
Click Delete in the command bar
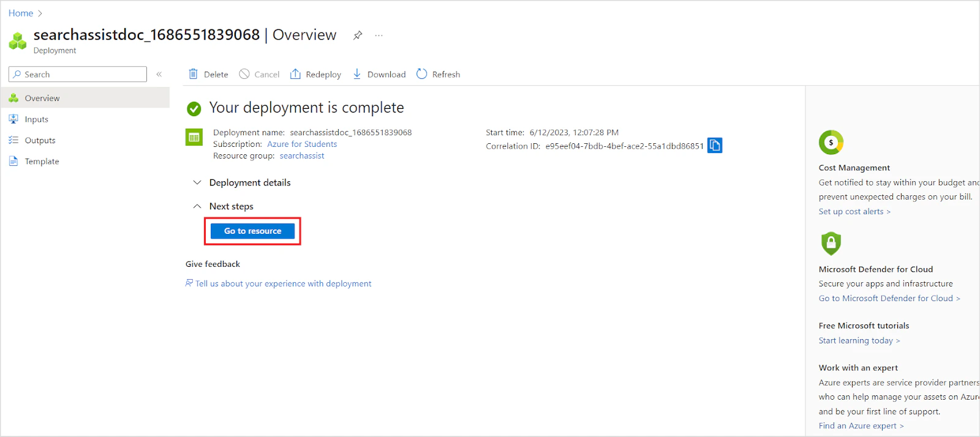[208, 74]
